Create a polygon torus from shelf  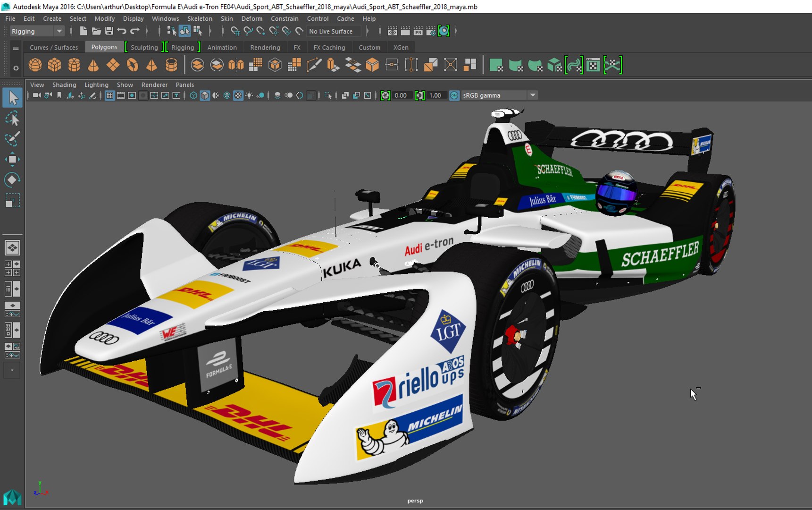(133, 65)
